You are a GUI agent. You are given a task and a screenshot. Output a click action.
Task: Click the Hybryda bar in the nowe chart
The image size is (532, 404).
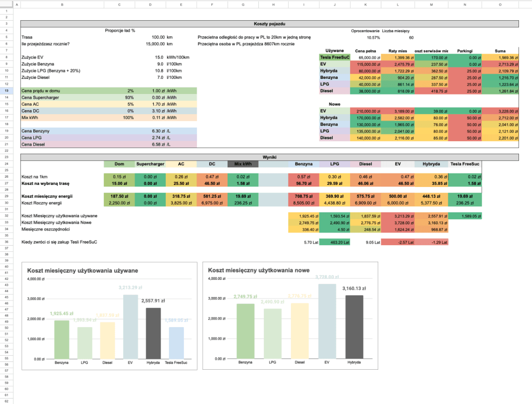click(356, 327)
